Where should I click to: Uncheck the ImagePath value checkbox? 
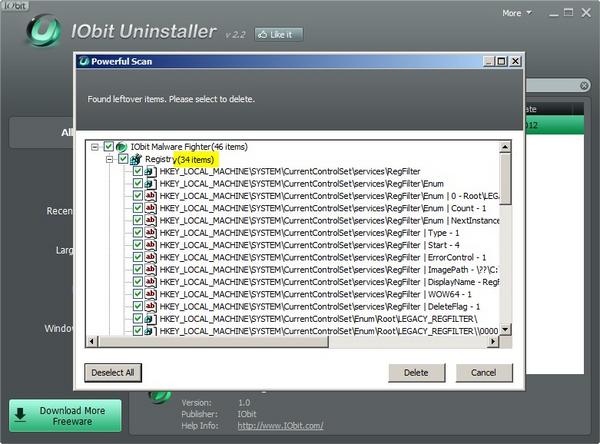click(x=138, y=269)
